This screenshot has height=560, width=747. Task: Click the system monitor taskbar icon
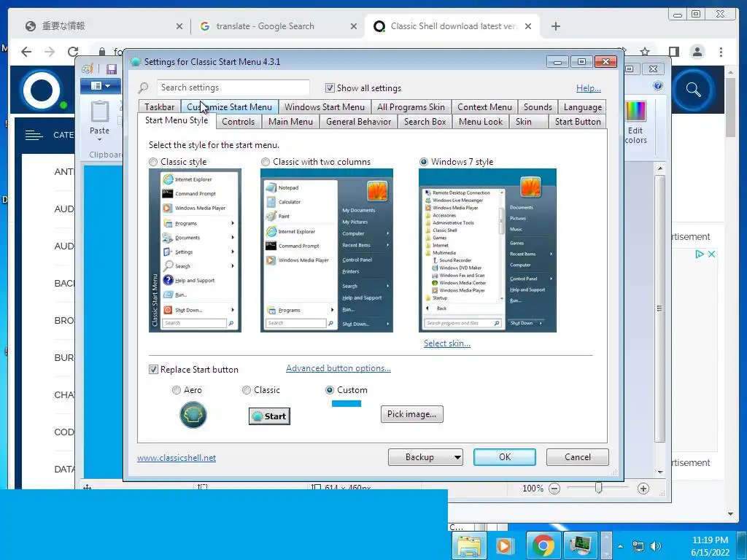click(580, 545)
